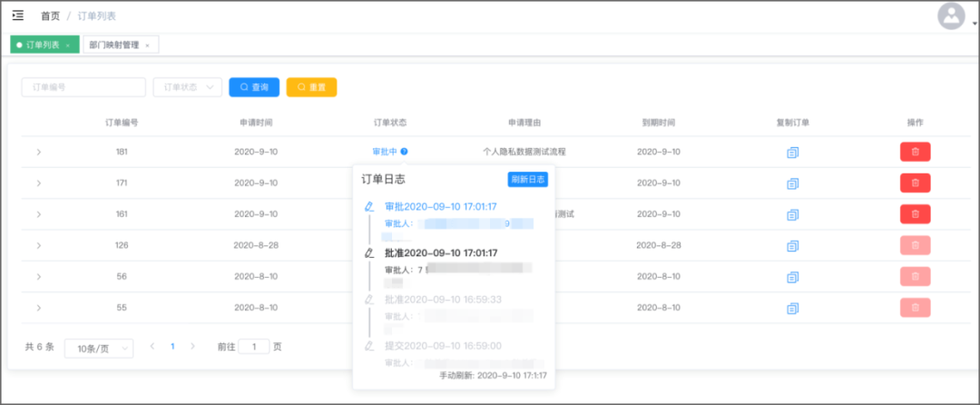The width and height of the screenshot is (980, 405).
Task: Click the orange 重置 reset button
Action: tap(311, 87)
